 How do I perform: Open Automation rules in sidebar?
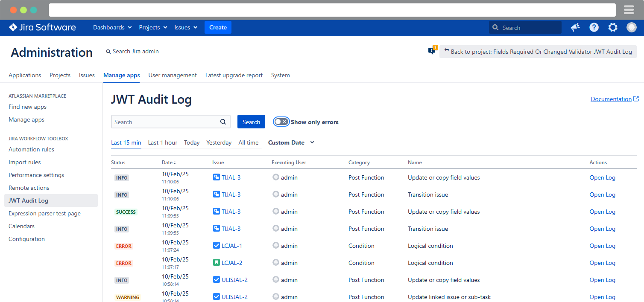point(31,149)
